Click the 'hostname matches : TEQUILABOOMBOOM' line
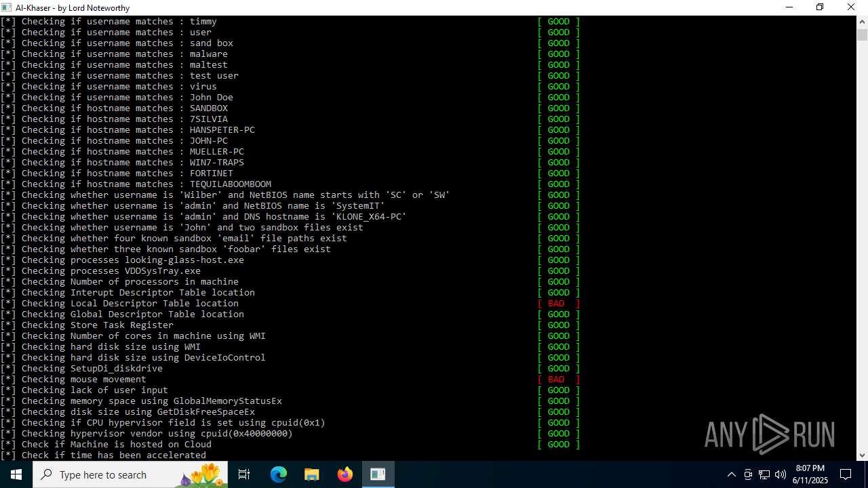Image resolution: width=868 pixels, height=488 pixels. coord(136,184)
